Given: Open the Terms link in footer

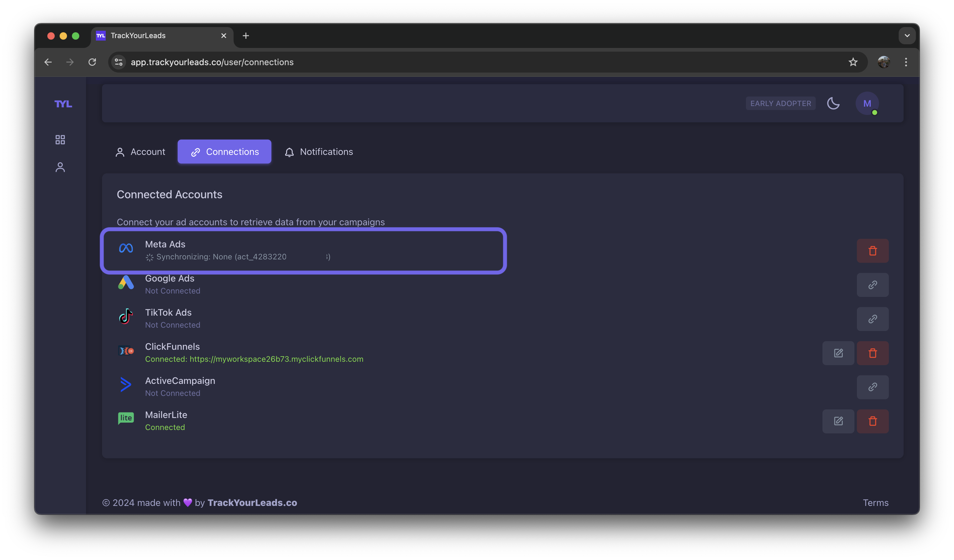Looking at the screenshot, I should (875, 503).
